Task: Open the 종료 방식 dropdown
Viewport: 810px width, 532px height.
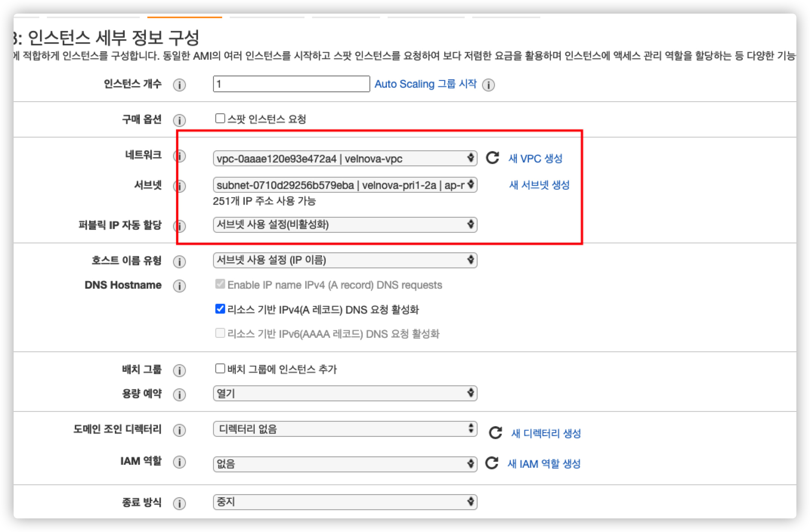Action: 345,502
